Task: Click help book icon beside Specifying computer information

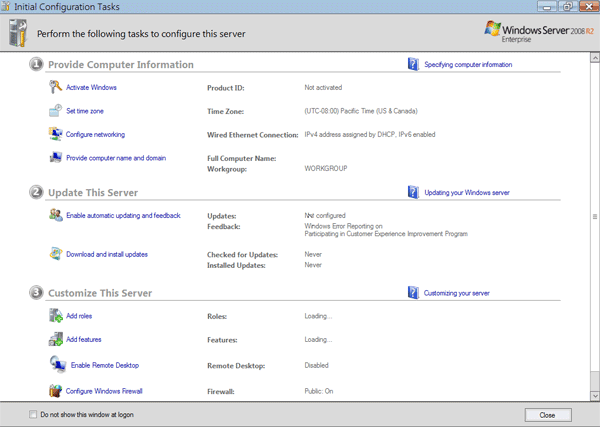Action: point(413,64)
